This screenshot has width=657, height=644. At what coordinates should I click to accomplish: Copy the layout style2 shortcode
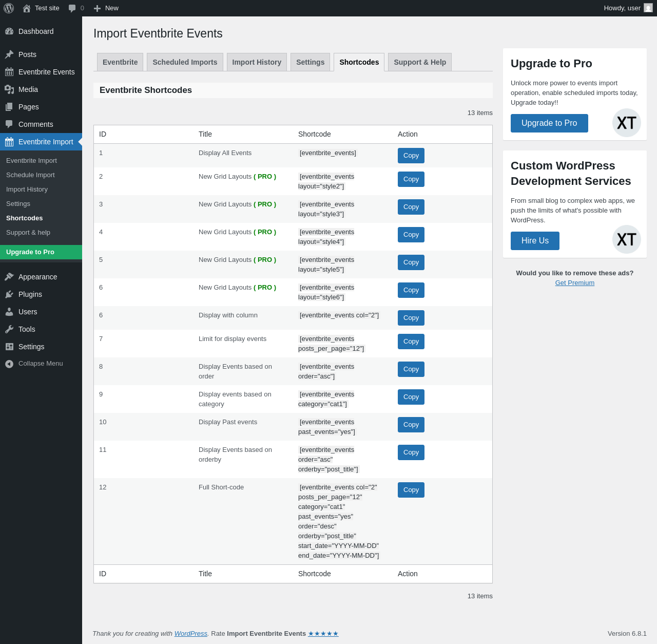[411, 179]
